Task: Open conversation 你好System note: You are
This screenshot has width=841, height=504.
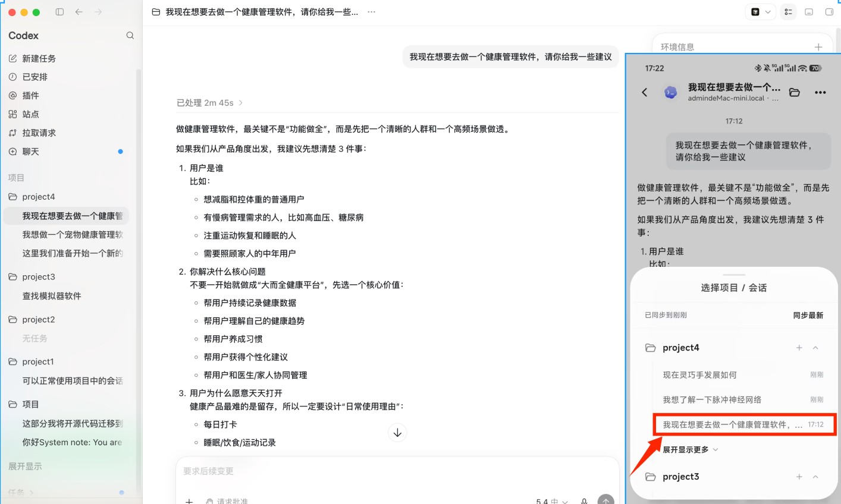Action: point(73,442)
